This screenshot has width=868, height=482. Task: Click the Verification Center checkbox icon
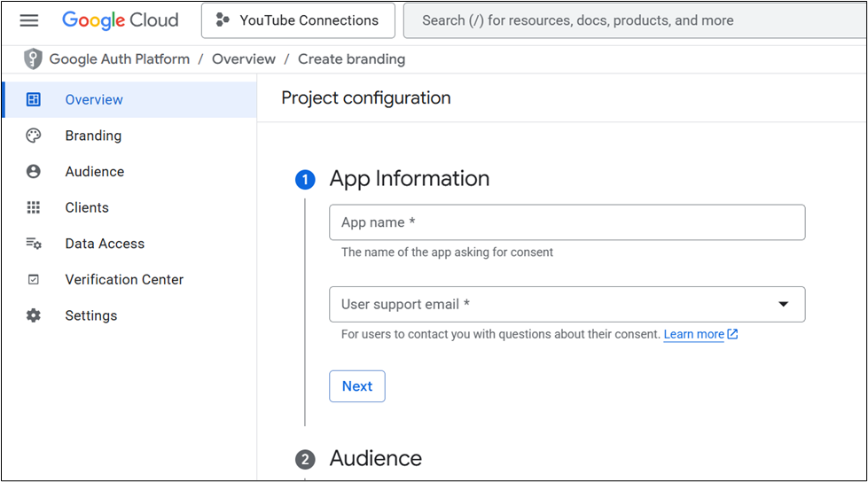(x=34, y=279)
